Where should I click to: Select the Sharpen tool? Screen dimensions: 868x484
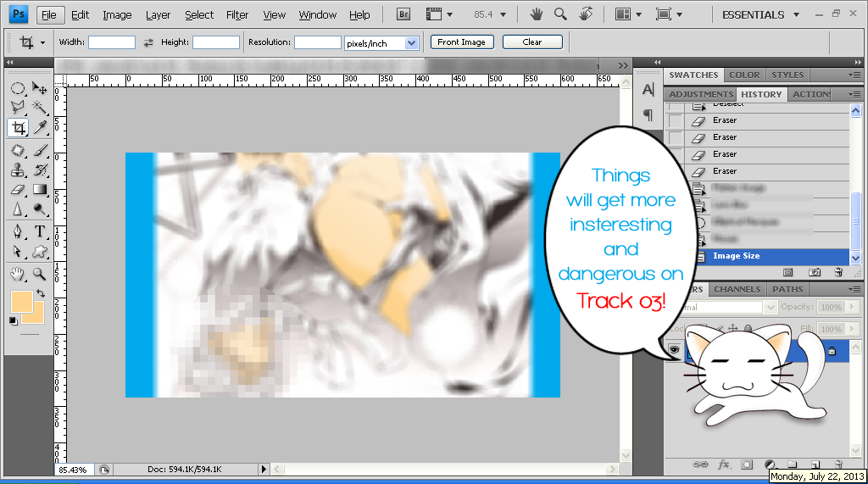point(18,209)
